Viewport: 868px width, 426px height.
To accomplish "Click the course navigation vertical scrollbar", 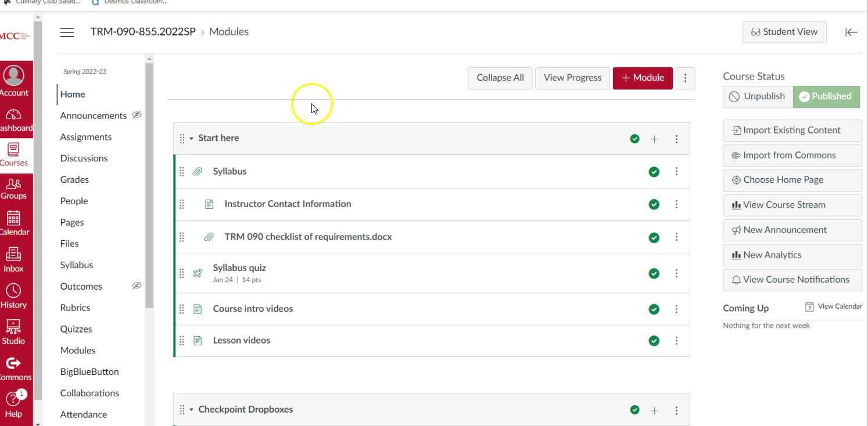I will click(x=149, y=186).
